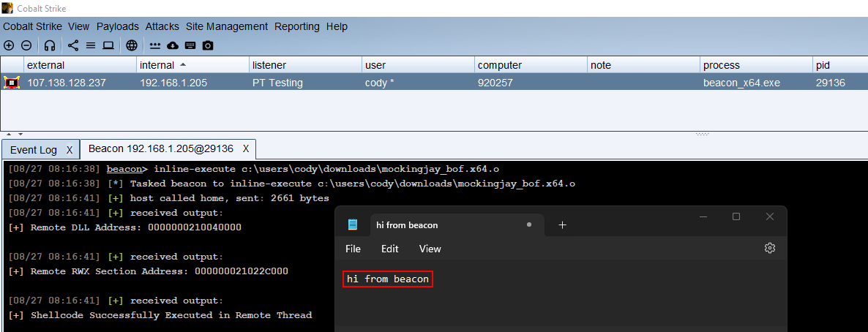Add a new Notepad tab with plus

(562, 225)
